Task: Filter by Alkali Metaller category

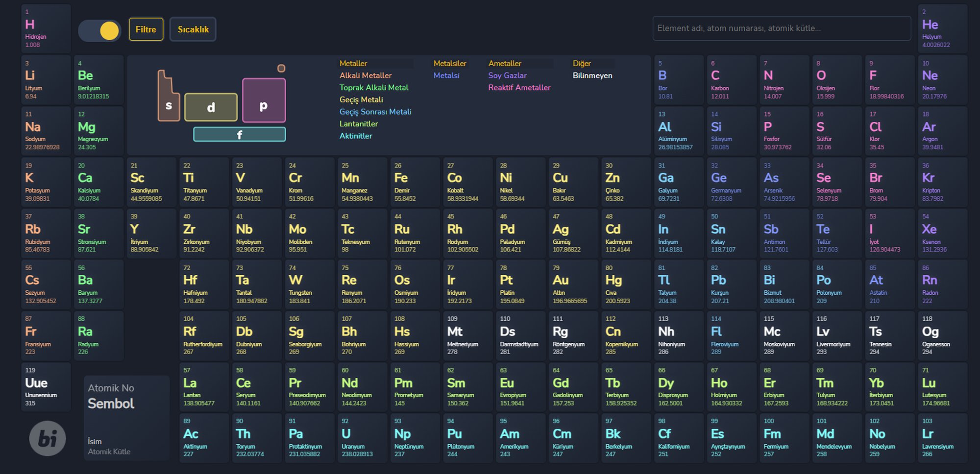Action: [366, 75]
